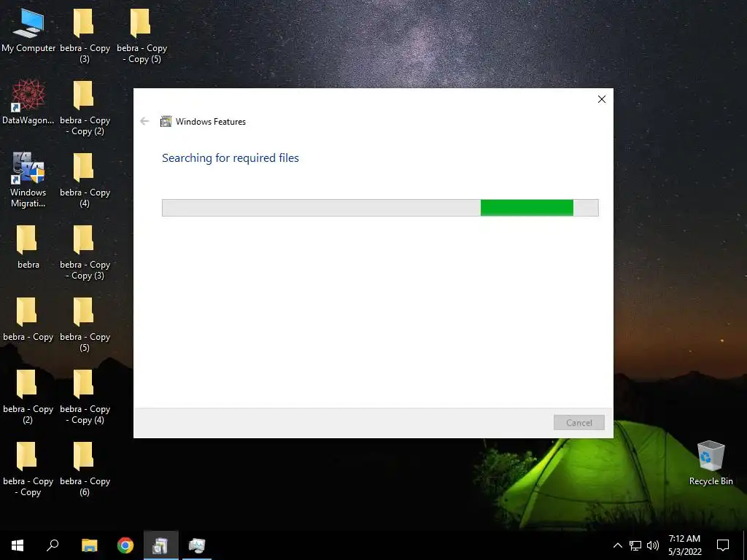Show hidden tray icons chevron
747x560 pixels.
coord(617,545)
